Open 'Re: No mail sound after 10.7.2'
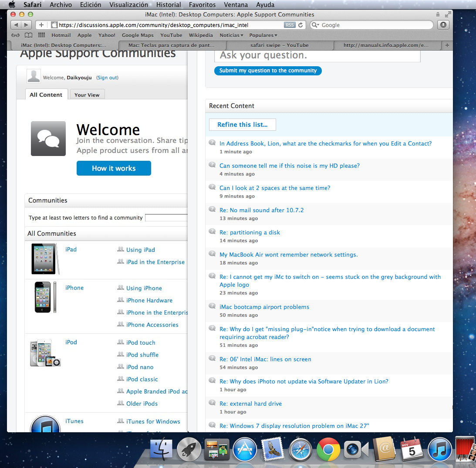Viewport: 476px width, 468px height. tap(262, 210)
